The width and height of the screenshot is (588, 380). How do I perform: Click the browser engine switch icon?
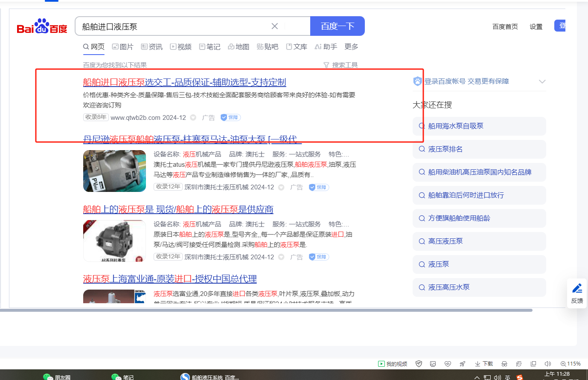tap(519, 364)
